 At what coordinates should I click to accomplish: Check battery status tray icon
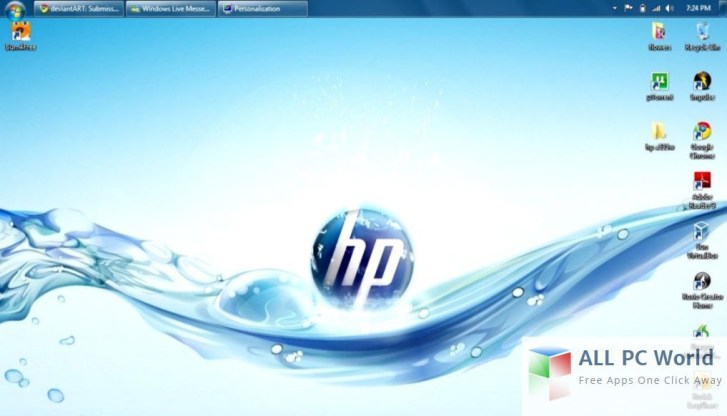point(642,8)
